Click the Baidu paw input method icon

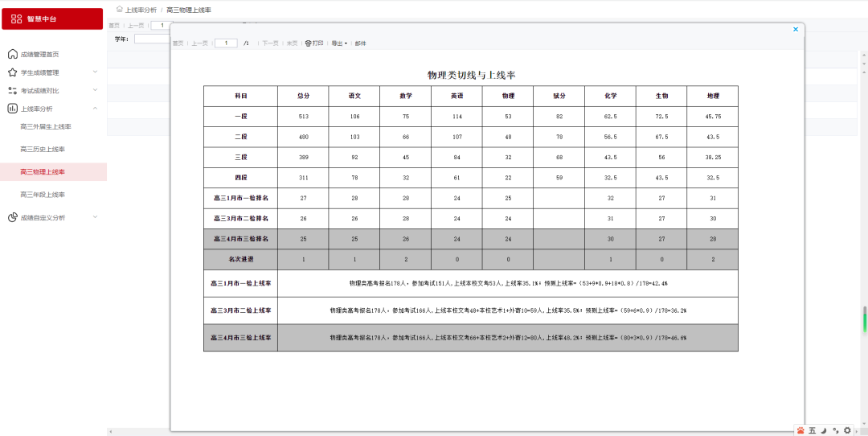(x=800, y=430)
